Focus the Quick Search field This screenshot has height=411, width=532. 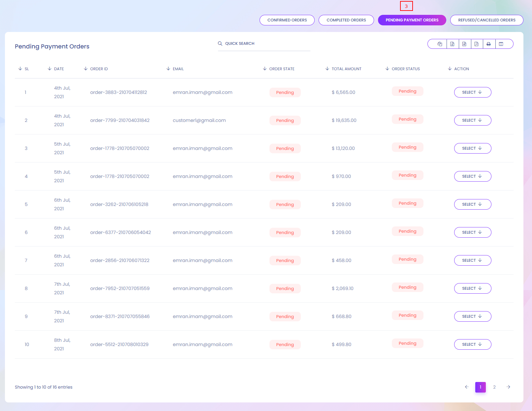267,44
